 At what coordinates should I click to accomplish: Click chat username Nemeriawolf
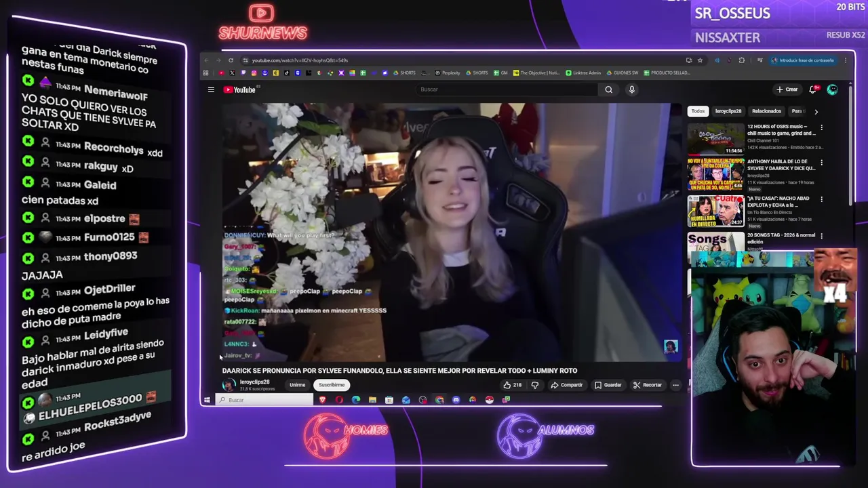pos(116,94)
